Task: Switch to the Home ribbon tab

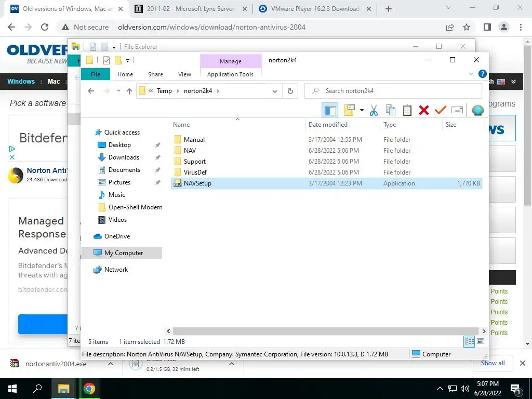Action: [125, 74]
